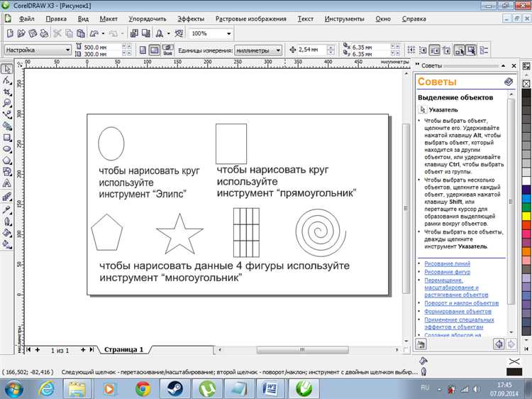Open the Единицы измерения units dropdown
This screenshot has width=532, height=399.
pos(277,50)
